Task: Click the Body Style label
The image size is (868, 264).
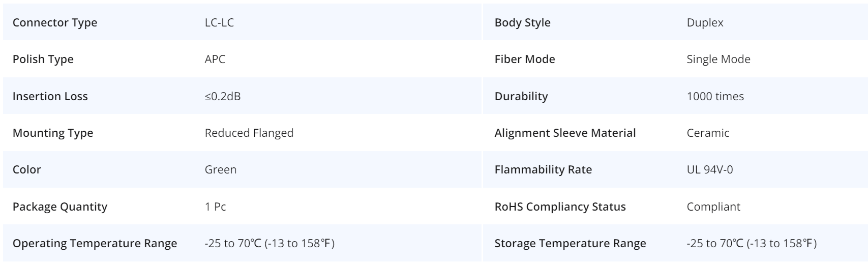Action: (522, 22)
